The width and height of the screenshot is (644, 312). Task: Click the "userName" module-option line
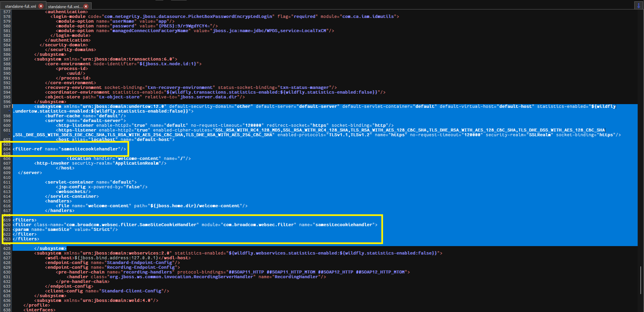pyautogui.click(x=115, y=21)
